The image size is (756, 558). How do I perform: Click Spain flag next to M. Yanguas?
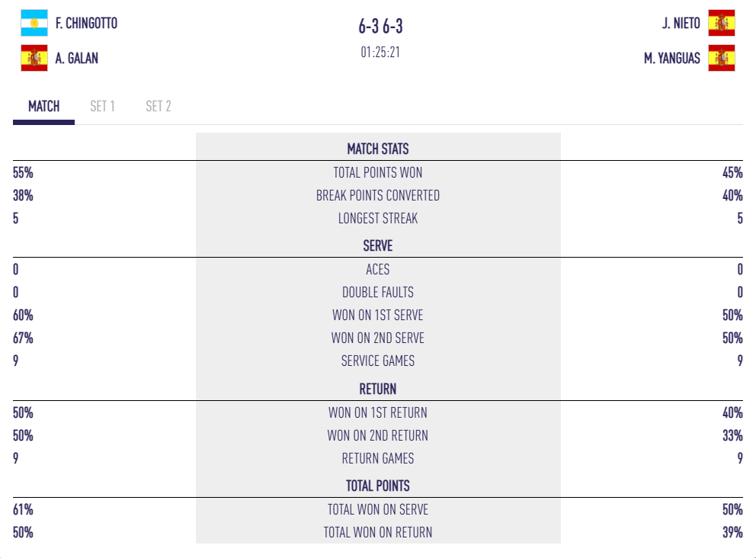click(721, 58)
